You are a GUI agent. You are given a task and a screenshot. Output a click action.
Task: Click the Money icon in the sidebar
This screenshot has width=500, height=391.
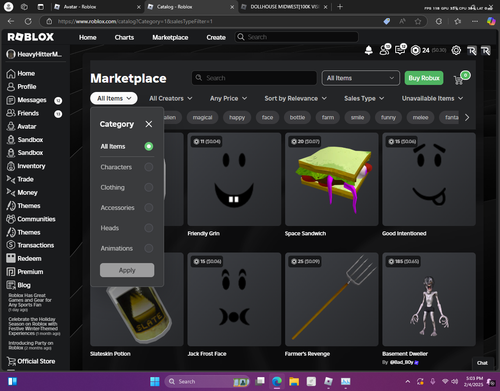point(11,192)
